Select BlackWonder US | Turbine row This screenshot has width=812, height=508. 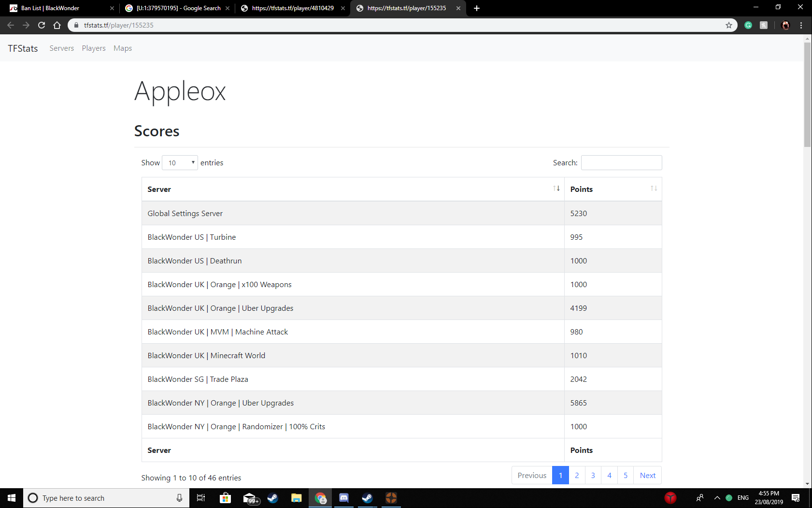401,237
